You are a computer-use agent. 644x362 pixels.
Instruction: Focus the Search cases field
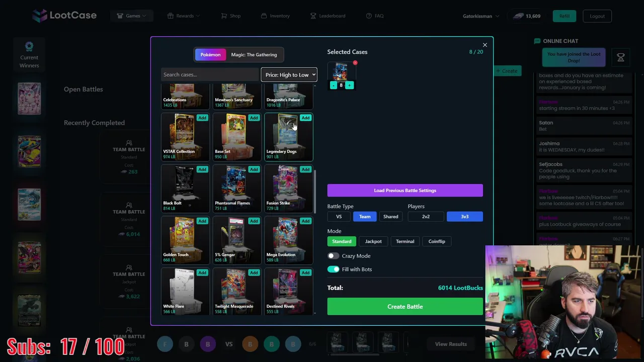pyautogui.click(x=209, y=74)
